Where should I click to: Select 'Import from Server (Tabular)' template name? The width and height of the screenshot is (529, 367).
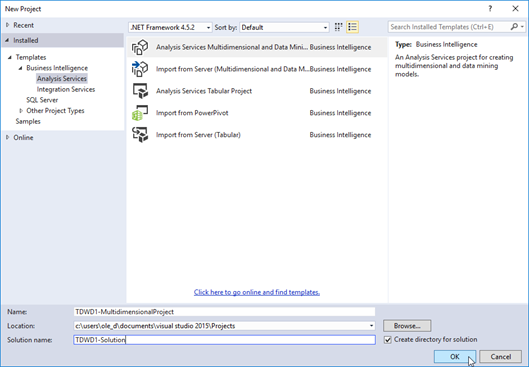(x=198, y=135)
